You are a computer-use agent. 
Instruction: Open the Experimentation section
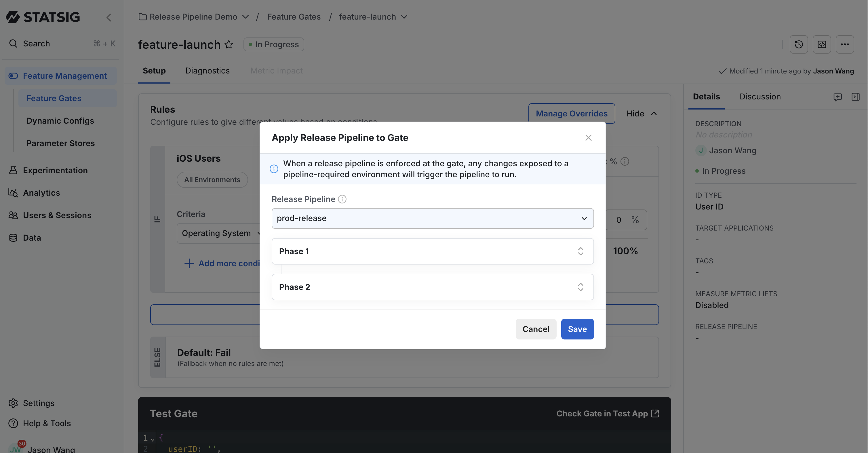click(x=55, y=170)
